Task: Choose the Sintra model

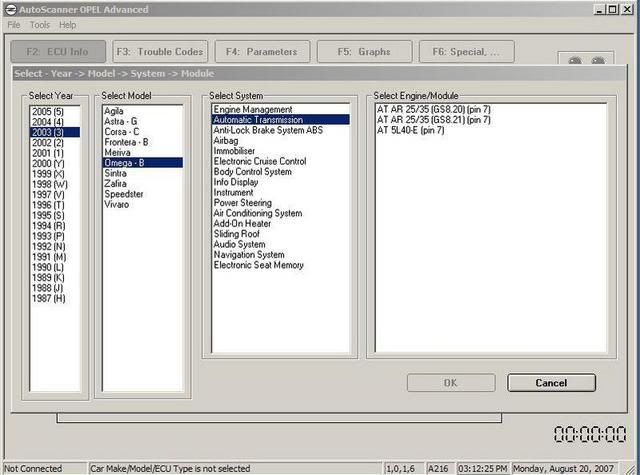Action: 142,173
